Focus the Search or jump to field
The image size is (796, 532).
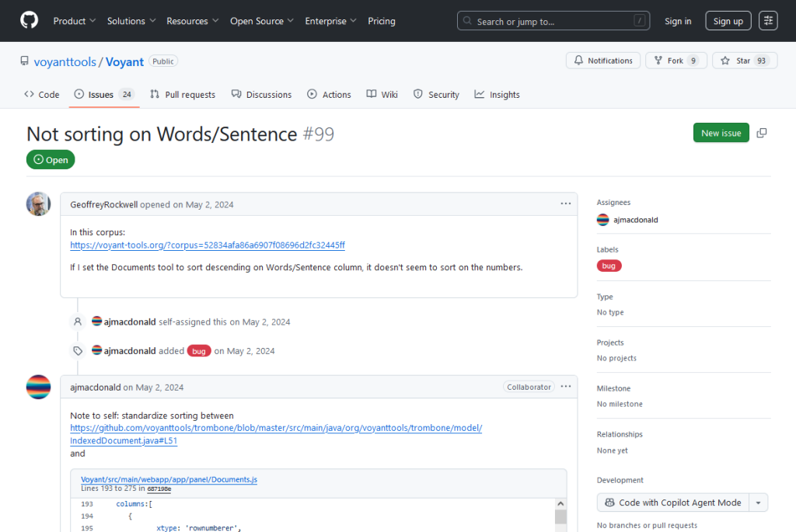(x=553, y=21)
